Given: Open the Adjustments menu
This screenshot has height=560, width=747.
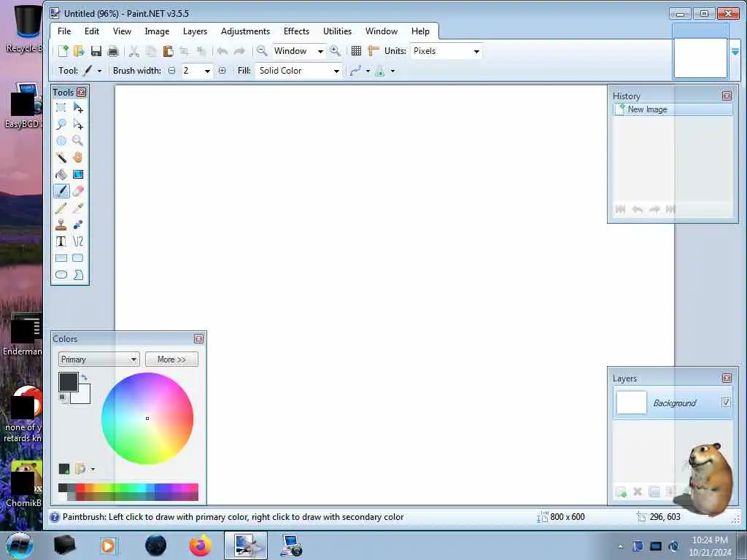Looking at the screenshot, I should [245, 31].
